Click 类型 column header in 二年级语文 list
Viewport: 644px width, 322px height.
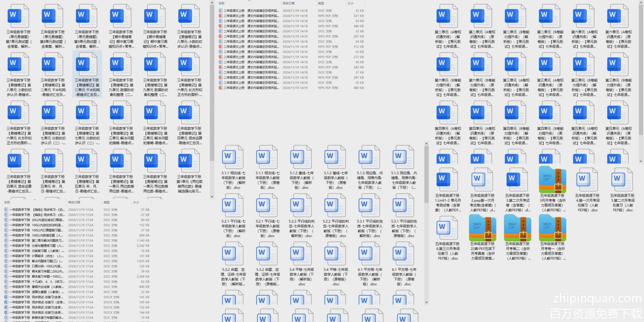pyautogui.click(x=321, y=3)
